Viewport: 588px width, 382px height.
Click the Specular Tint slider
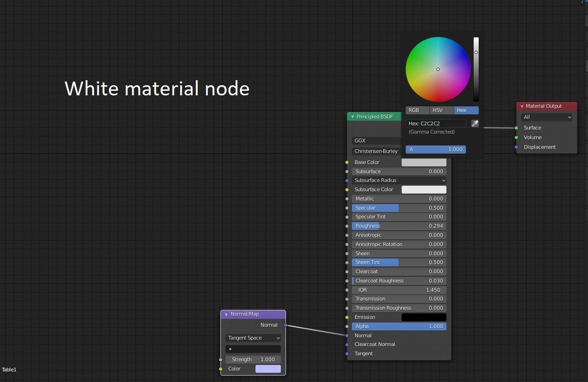pos(399,217)
